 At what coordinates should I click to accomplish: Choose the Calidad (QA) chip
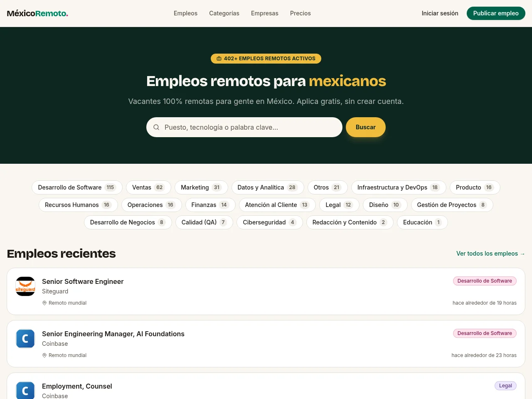click(x=204, y=222)
